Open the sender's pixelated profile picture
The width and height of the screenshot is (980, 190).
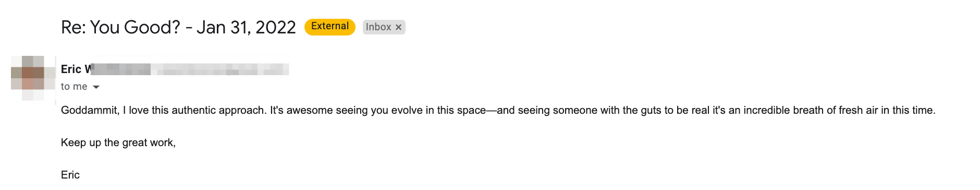click(33, 79)
